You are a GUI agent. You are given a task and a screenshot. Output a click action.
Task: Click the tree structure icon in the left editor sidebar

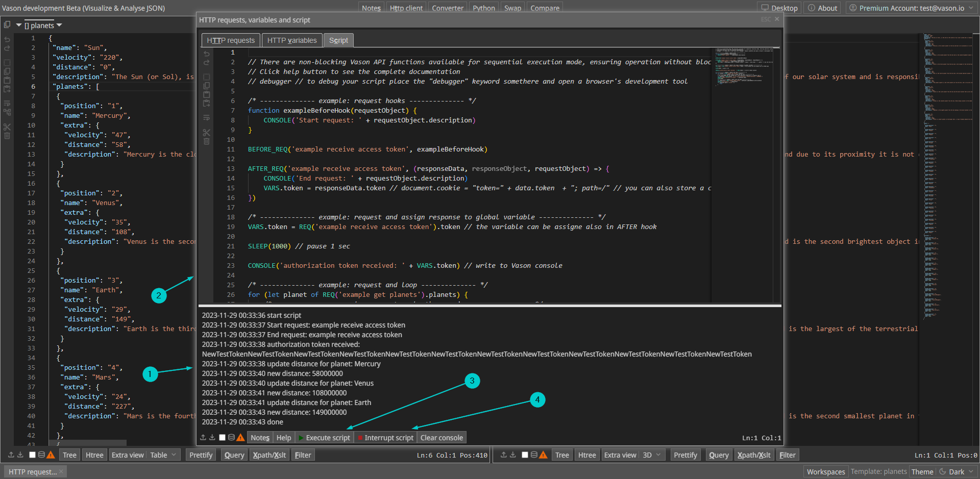[x=7, y=112]
